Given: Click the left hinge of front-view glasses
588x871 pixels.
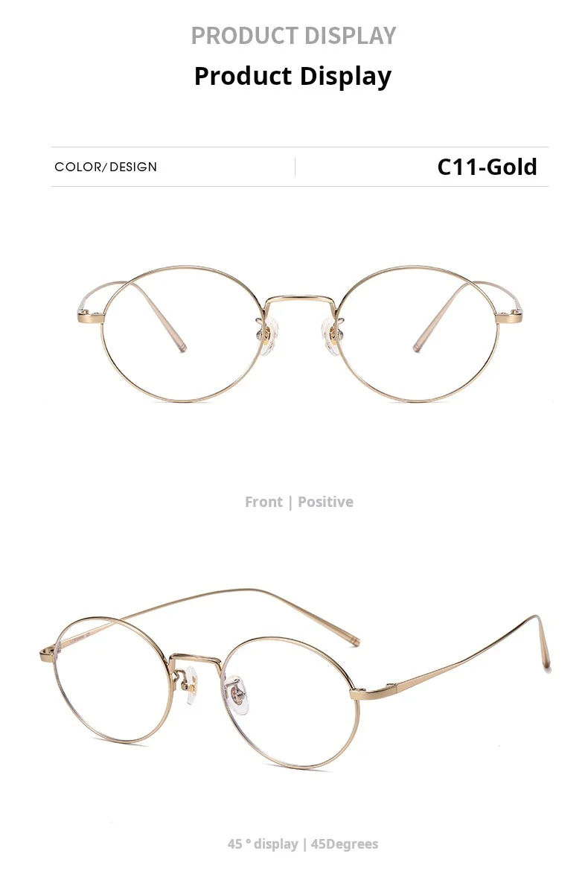Looking at the screenshot, I should (x=90, y=318).
